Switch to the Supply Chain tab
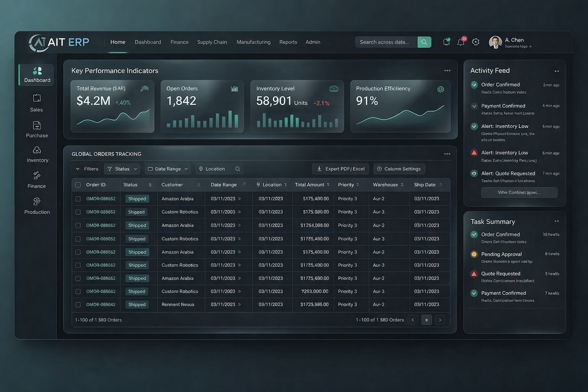Viewport: 588px width, 392px height. pos(212,42)
